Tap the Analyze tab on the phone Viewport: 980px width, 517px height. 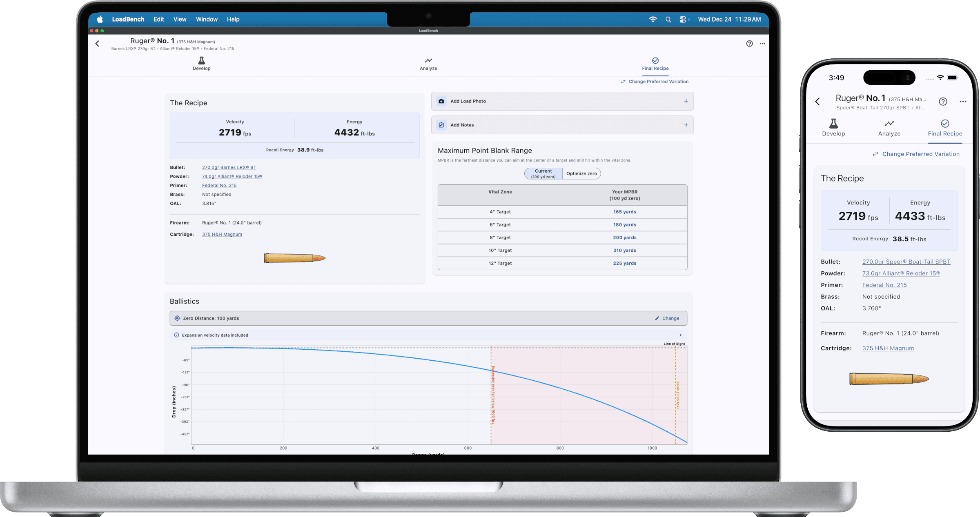coord(889,128)
